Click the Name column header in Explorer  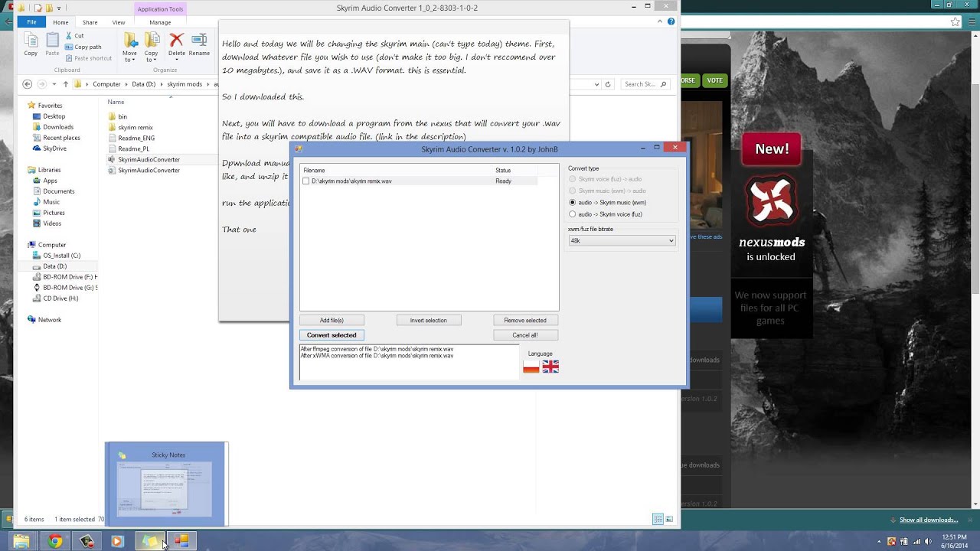tap(116, 102)
